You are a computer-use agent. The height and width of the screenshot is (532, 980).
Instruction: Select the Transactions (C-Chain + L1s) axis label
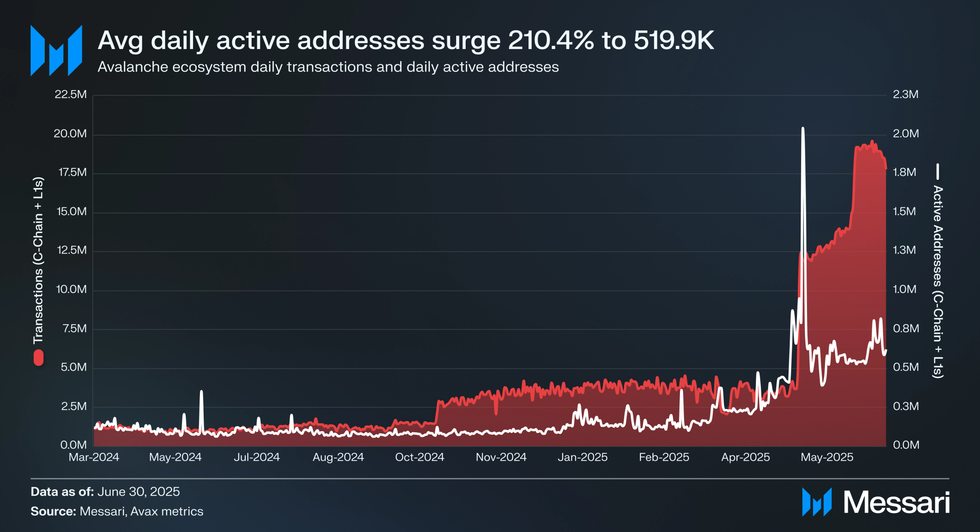(x=38, y=260)
